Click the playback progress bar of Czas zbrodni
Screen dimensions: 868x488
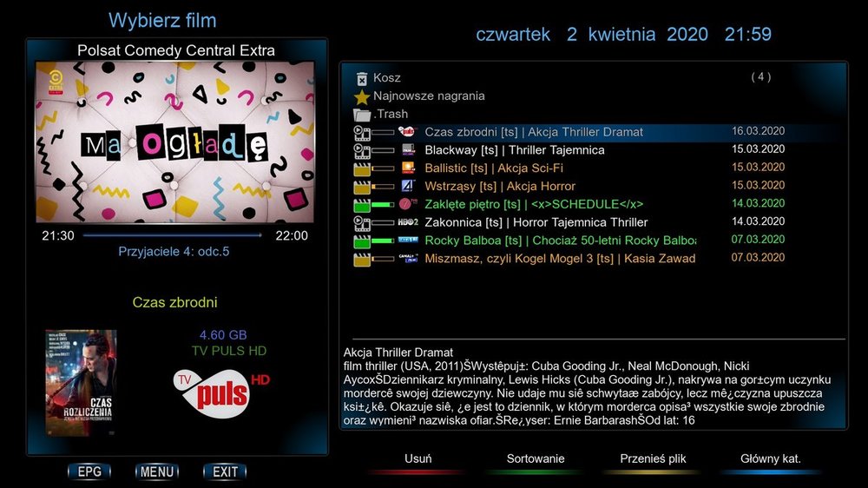(x=383, y=132)
